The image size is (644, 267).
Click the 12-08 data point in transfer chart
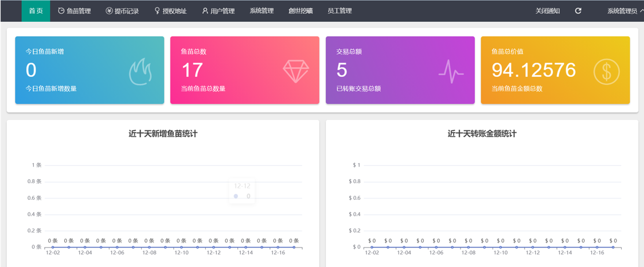469,247
